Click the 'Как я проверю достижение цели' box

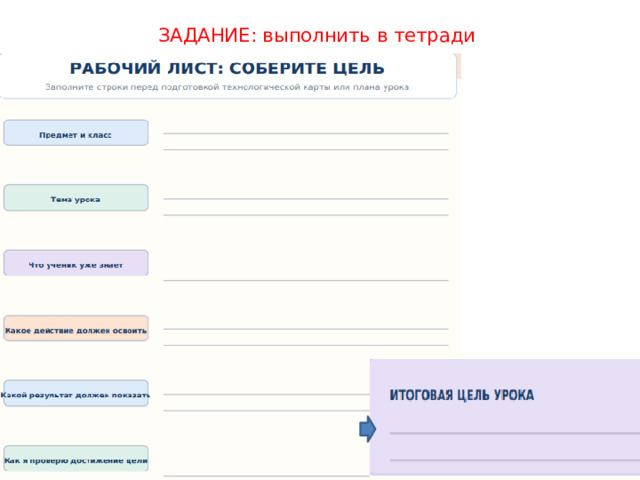click(76, 459)
